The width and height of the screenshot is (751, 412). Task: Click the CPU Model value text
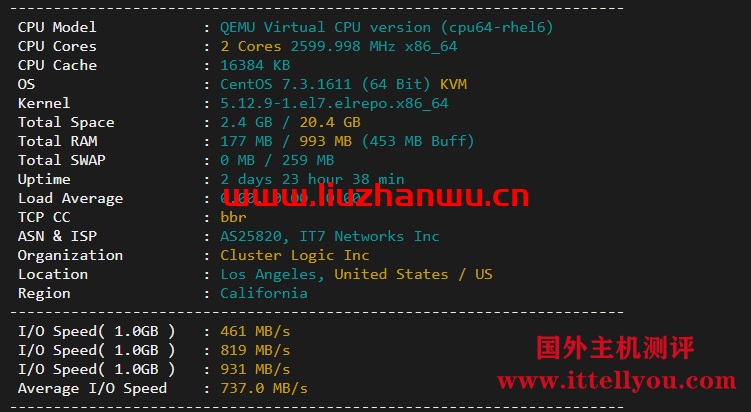387,27
